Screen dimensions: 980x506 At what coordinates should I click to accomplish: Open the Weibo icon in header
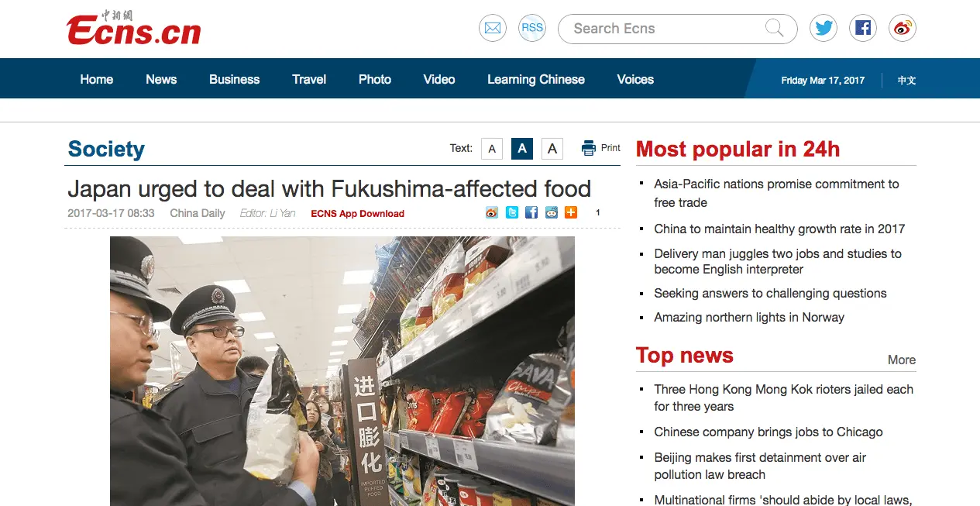(903, 29)
